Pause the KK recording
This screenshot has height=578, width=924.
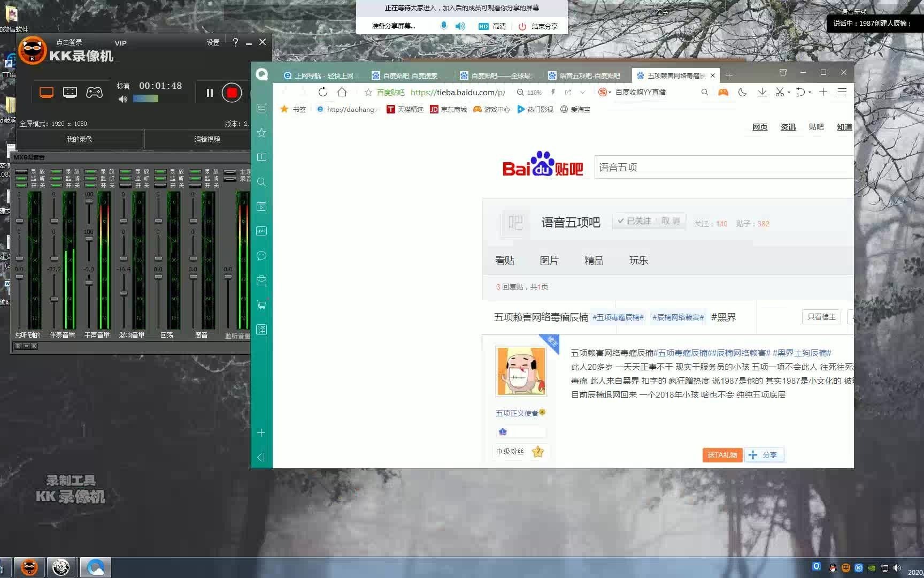pos(210,93)
